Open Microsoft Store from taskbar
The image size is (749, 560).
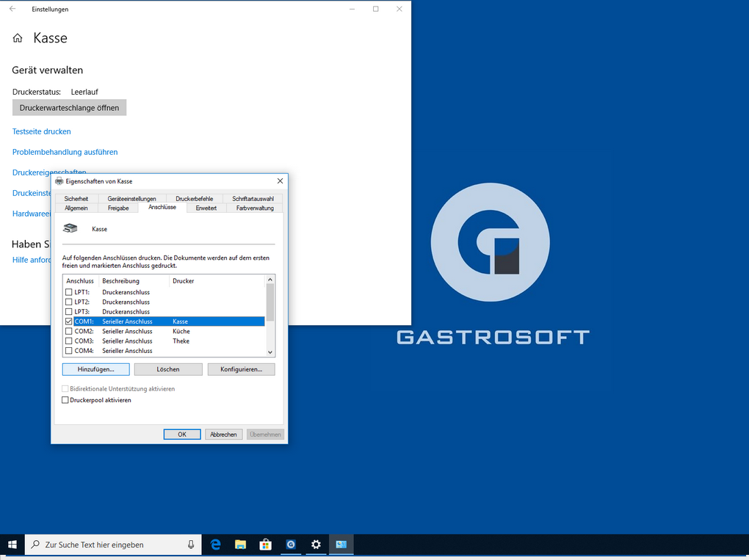266,545
